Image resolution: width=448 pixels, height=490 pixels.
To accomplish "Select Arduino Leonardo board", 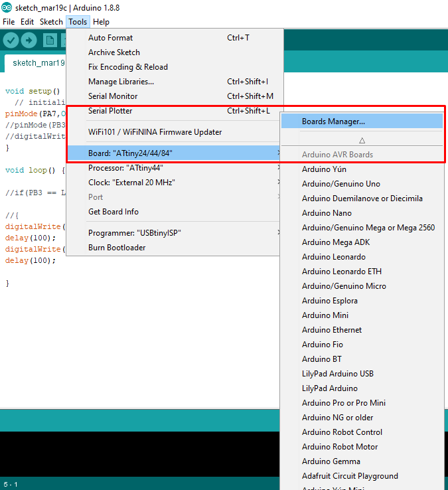I will pyautogui.click(x=362, y=257).
